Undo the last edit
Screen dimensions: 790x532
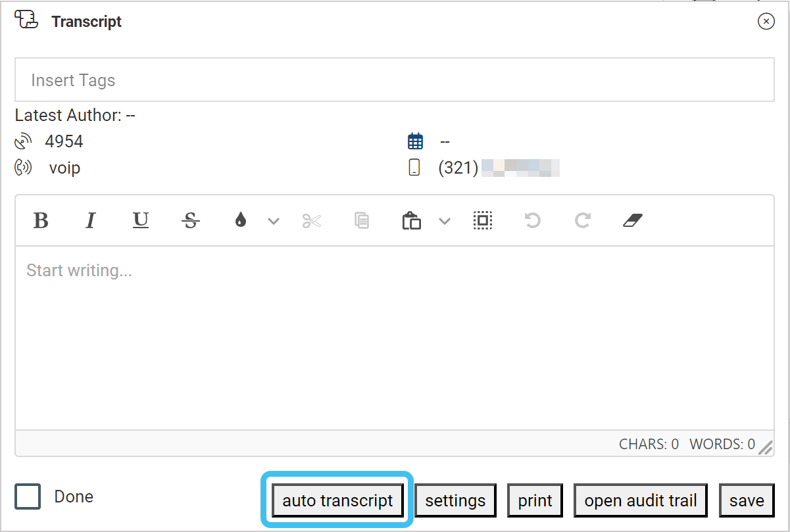click(532, 221)
